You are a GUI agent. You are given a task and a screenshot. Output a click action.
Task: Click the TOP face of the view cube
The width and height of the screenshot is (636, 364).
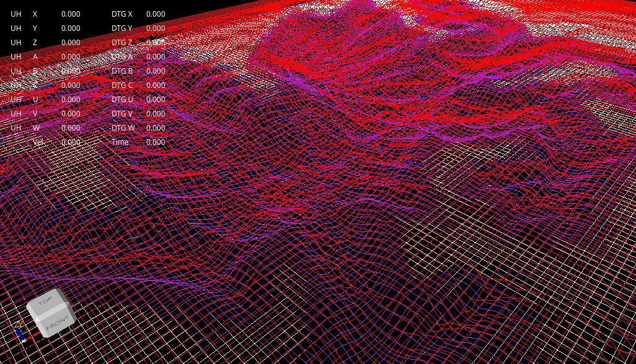(x=46, y=303)
